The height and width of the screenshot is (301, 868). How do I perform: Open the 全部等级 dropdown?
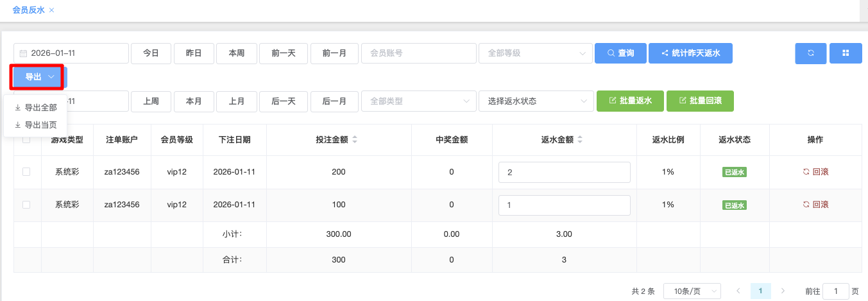coord(536,53)
